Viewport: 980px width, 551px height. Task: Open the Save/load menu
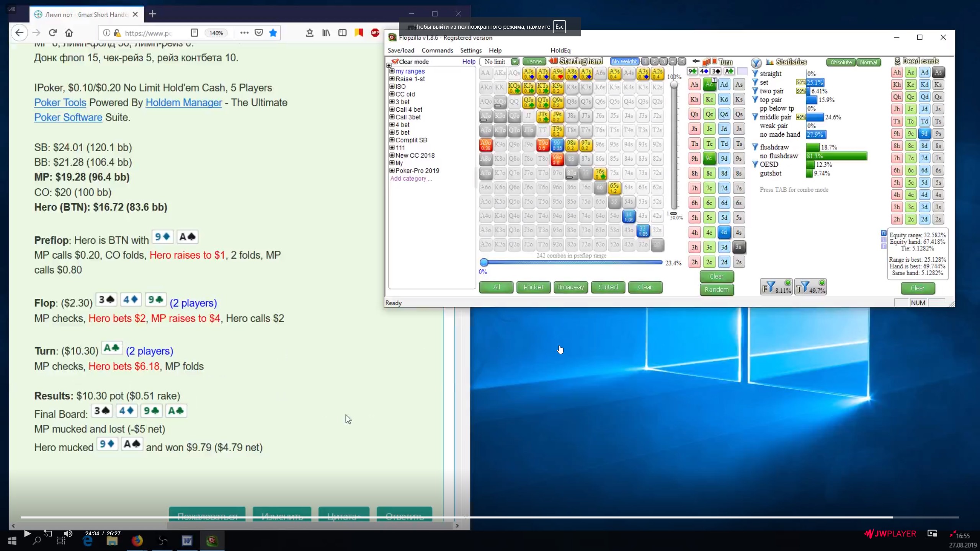pyautogui.click(x=401, y=51)
